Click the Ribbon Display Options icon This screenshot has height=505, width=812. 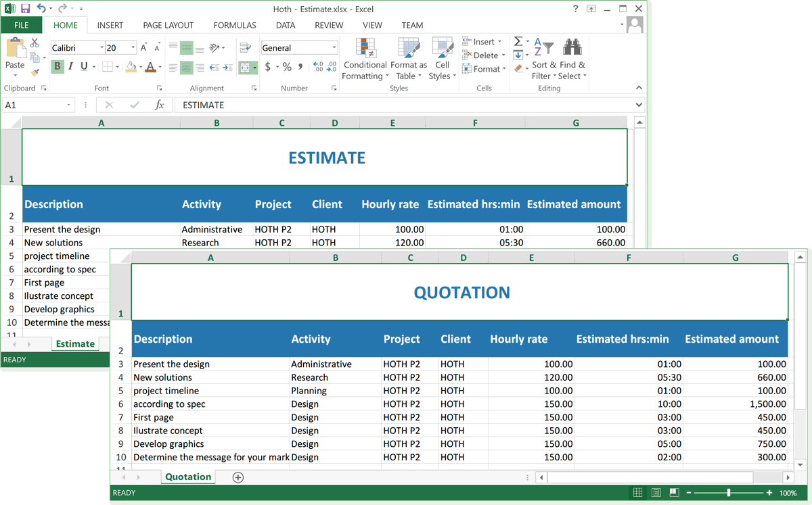(x=591, y=9)
